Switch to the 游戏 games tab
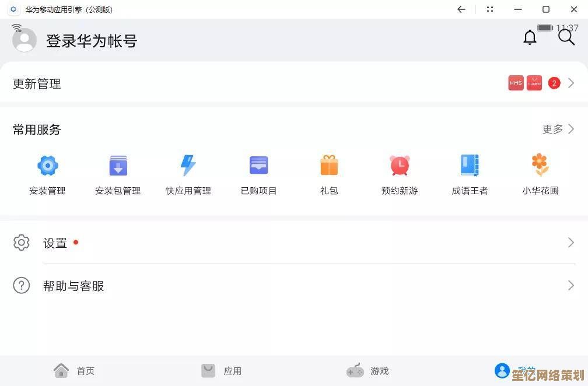The width and height of the screenshot is (588, 386). coord(367,371)
